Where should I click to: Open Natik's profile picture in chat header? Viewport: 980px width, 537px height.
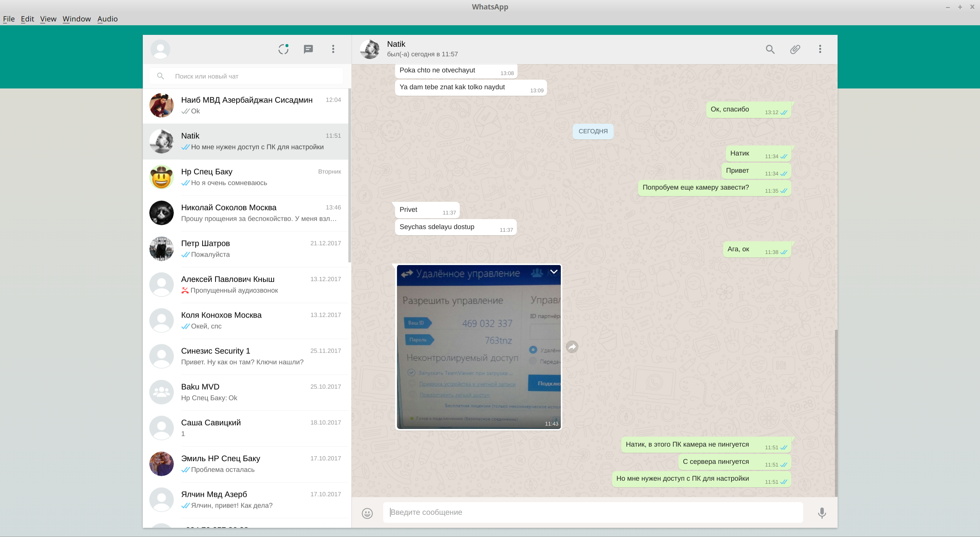[x=370, y=49]
